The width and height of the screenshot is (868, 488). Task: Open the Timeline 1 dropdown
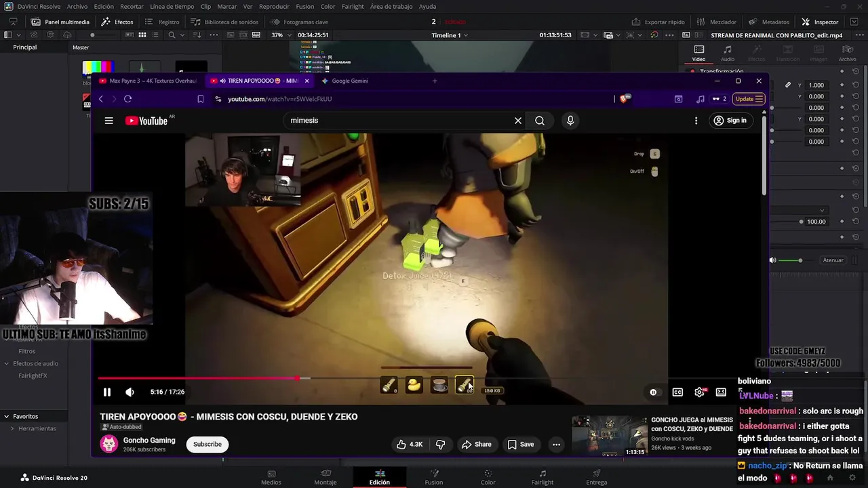click(x=450, y=35)
